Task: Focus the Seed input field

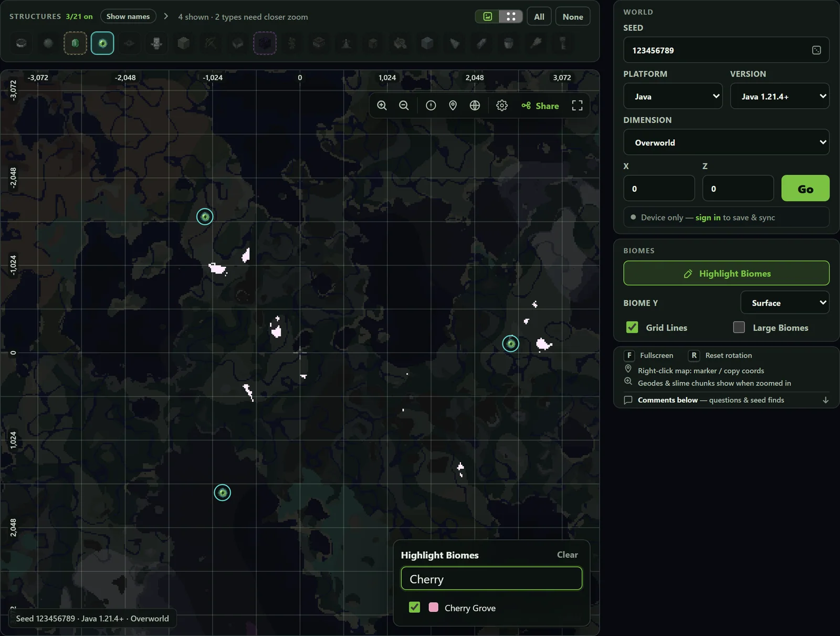Action: (x=726, y=50)
